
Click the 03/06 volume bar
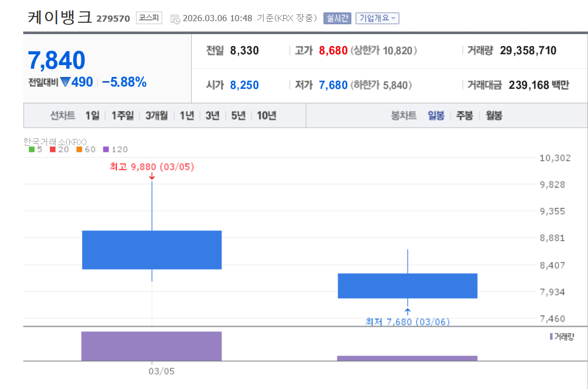(x=407, y=359)
